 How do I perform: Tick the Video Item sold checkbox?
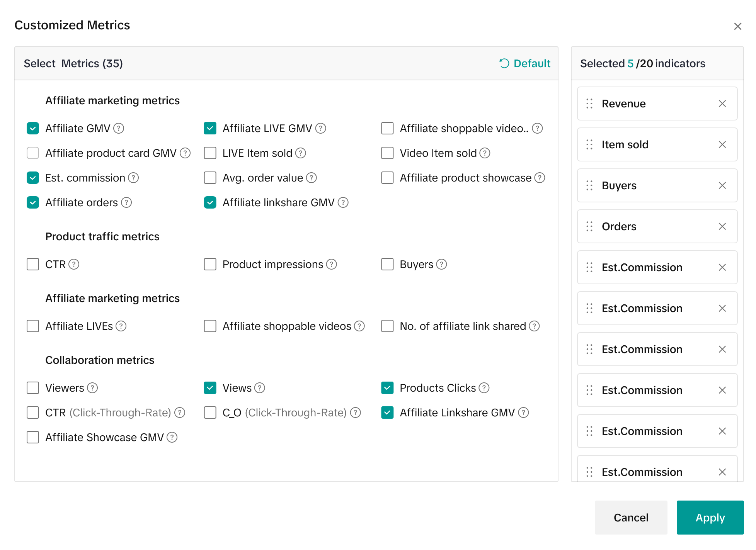(x=387, y=153)
